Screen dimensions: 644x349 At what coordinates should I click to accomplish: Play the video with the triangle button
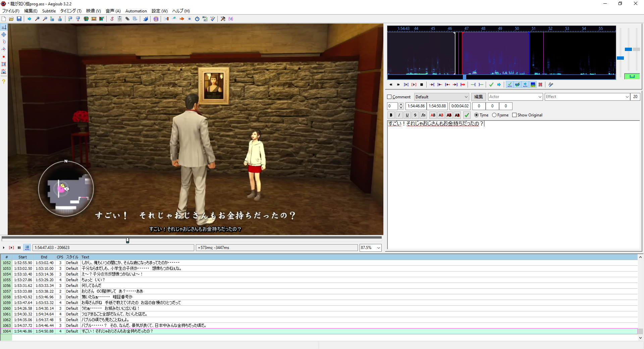click(x=4, y=248)
